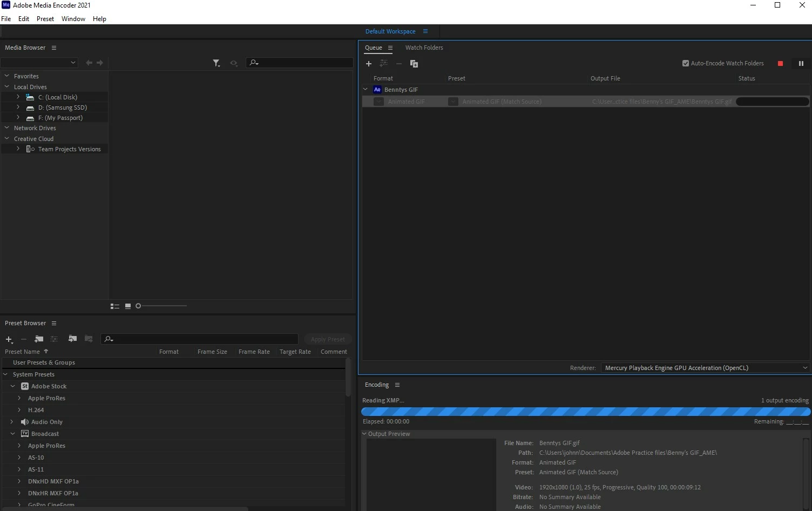
Task: Switch Media Browser to list view
Action: click(115, 306)
